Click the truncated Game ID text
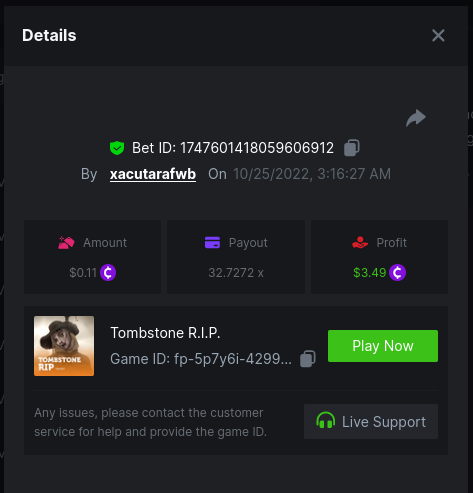Viewport: 473px width, 493px height. pos(201,359)
